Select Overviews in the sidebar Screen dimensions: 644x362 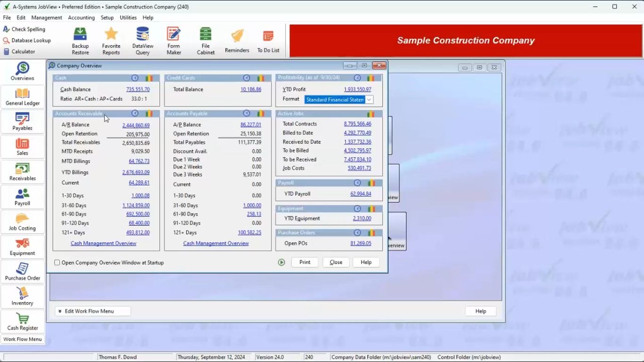23,72
